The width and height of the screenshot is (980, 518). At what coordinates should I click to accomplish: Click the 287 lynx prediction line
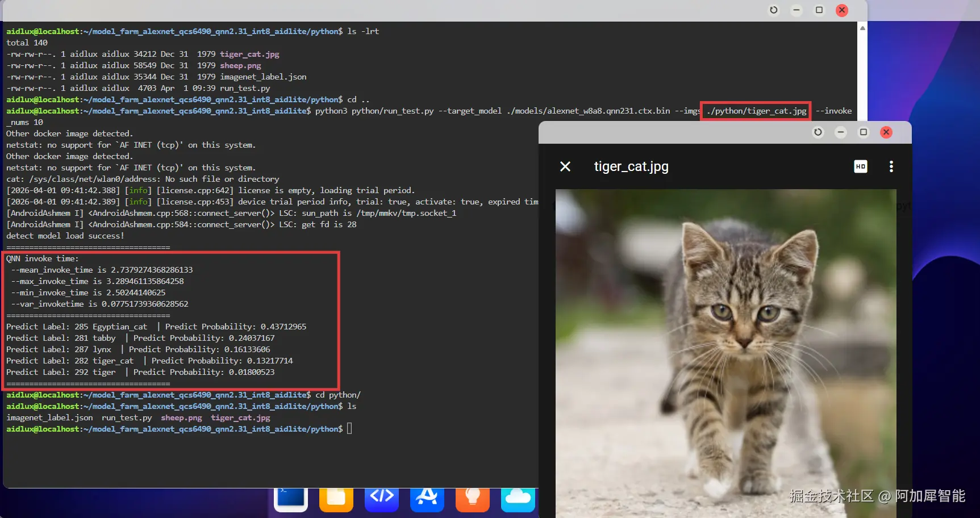coord(138,349)
